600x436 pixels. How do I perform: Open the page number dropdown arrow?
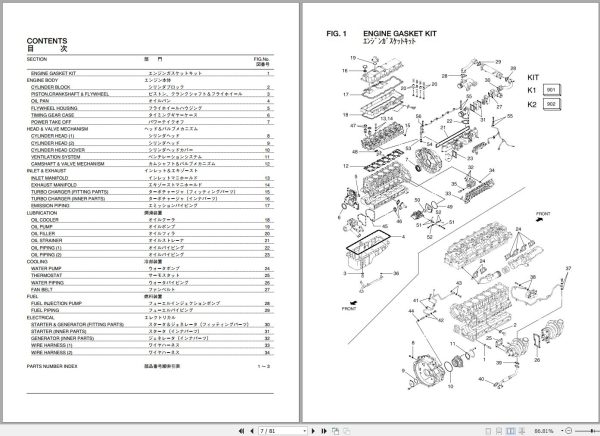pos(304,431)
